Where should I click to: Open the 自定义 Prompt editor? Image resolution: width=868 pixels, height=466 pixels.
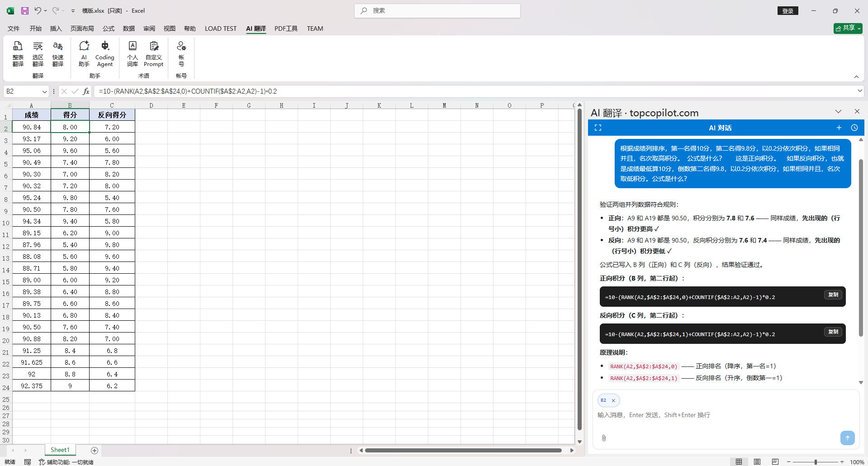(x=154, y=54)
